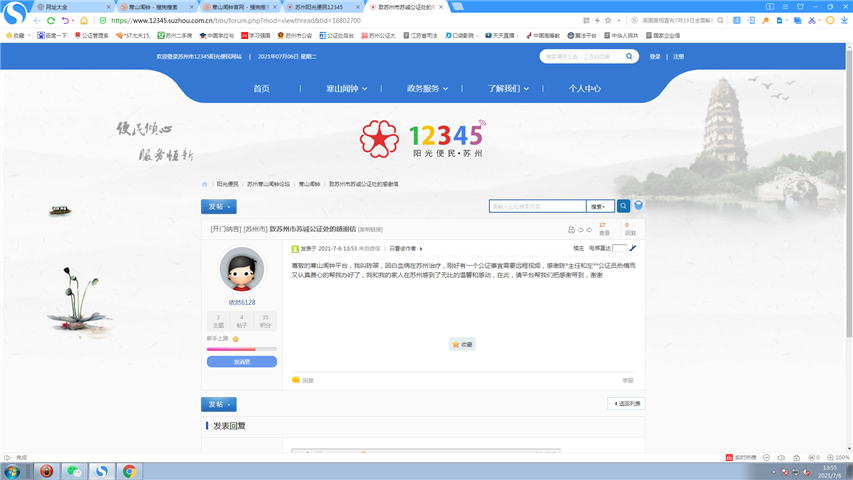Click 只看该作者 link
Image resolution: width=853 pixels, height=480 pixels.
point(403,249)
